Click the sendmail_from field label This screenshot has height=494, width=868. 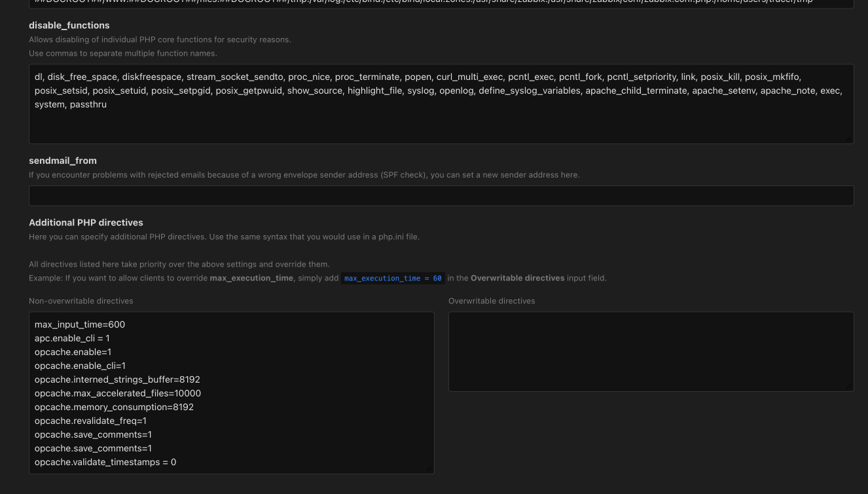coord(63,161)
